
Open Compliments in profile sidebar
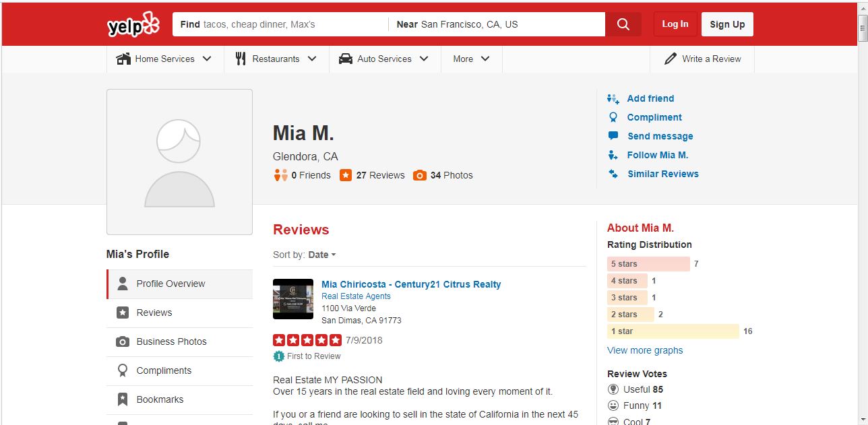[180, 370]
